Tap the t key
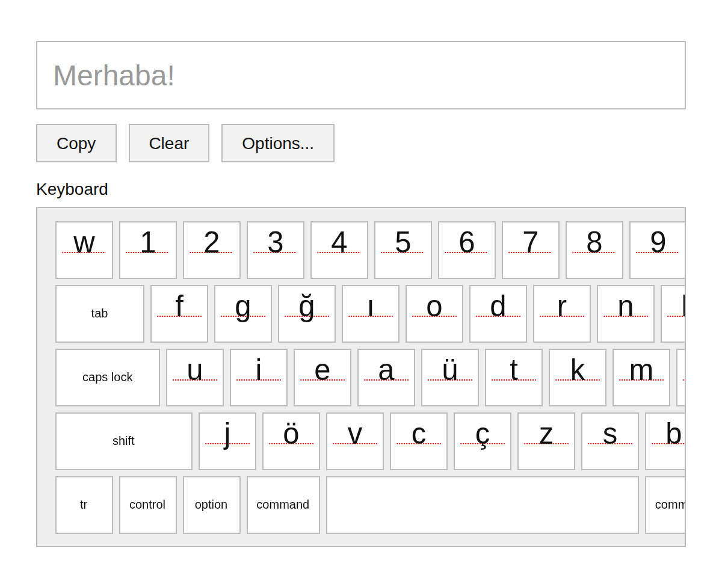722x588 pixels. point(514,378)
